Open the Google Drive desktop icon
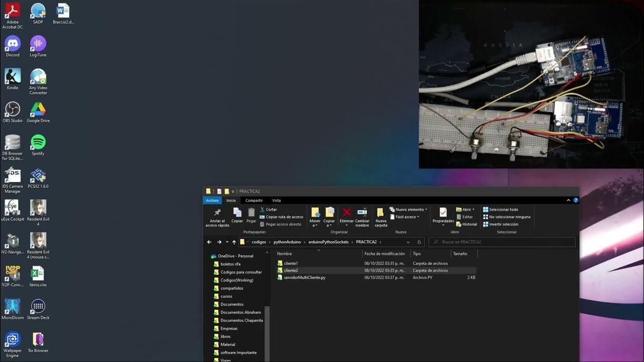Image resolution: width=644 pixels, height=362 pixels. [x=38, y=112]
